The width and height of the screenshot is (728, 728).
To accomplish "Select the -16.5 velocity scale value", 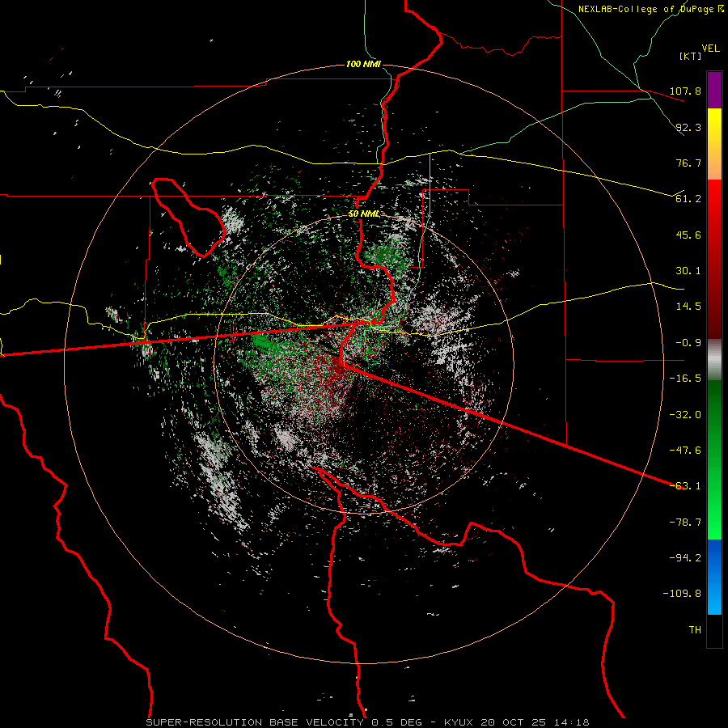I will coord(685,379).
